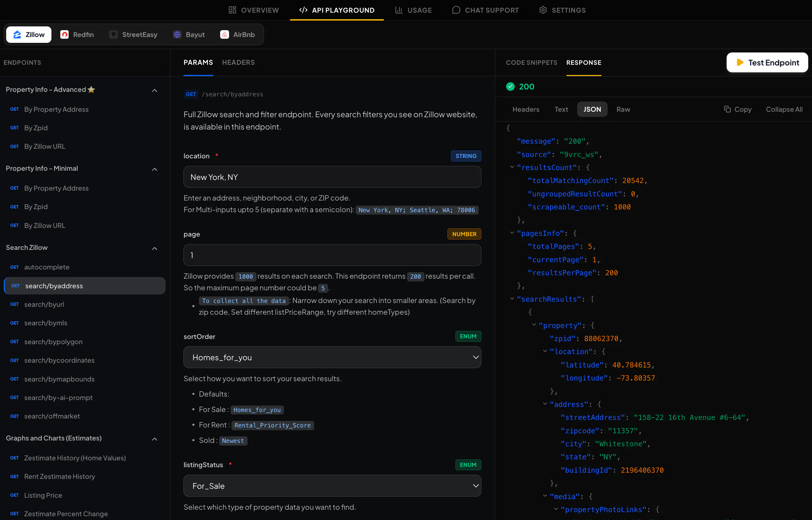Screen dimensions: 812x520
Task: Click the Copy response icon
Action: [x=727, y=109]
